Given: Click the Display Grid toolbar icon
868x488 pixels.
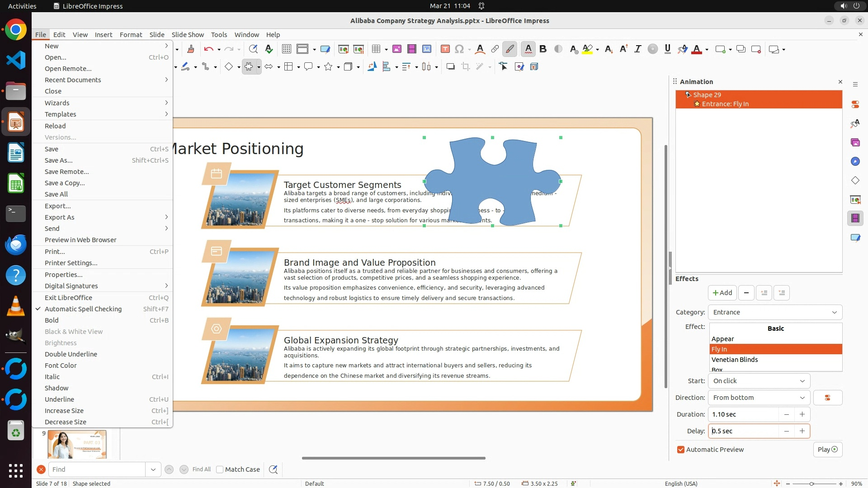Looking at the screenshot, I should (286, 49).
